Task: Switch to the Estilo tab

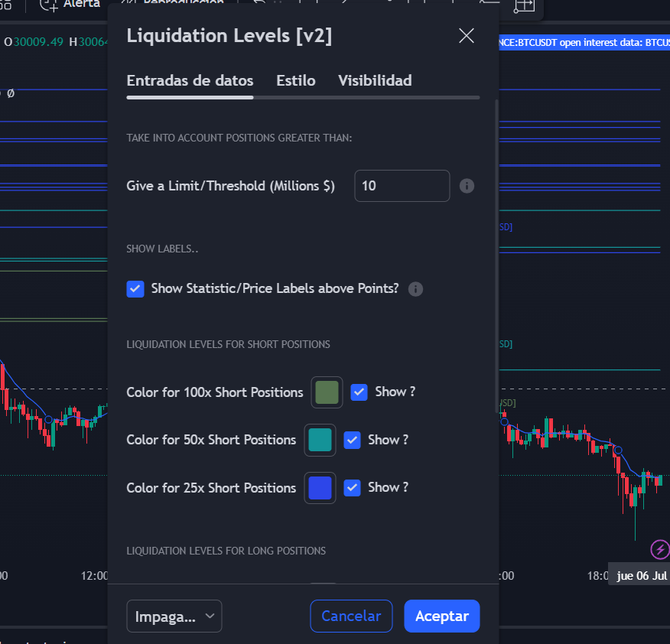Action: [295, 80]
